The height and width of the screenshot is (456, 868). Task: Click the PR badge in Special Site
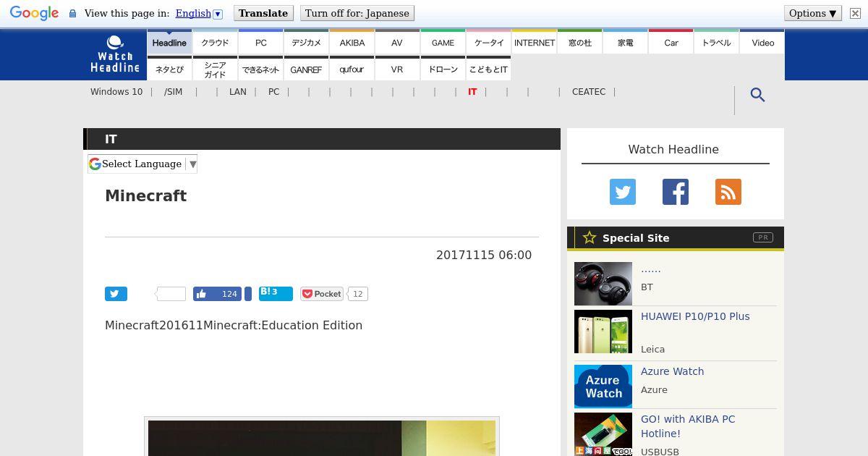tap(763, 237)
